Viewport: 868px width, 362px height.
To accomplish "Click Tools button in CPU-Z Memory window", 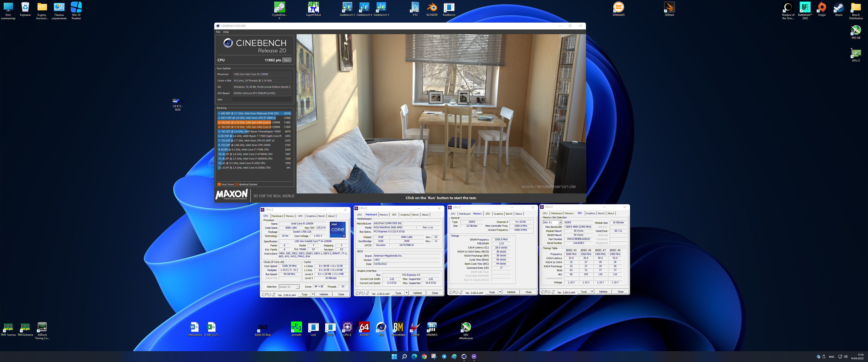I will pyautogui.click(x=492, y=292).
